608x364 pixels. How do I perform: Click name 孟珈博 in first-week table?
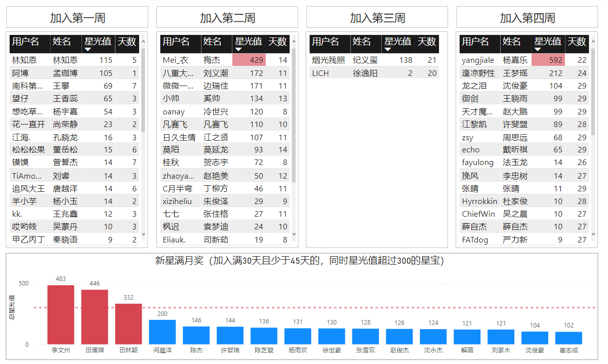click(x=65, y=73)
